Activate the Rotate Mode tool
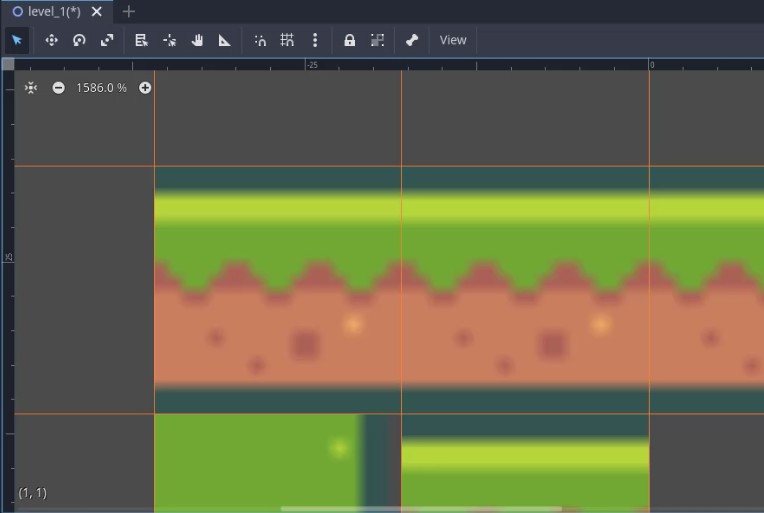Screen dimensions: 764x513 [79, 40]
